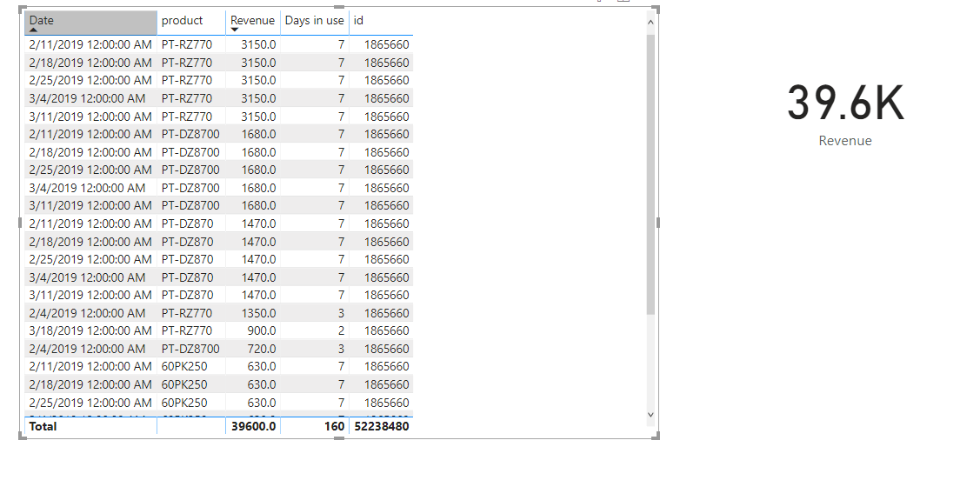Select the PT-DZ8700 cell in 2/11/2019 row
The height and width of the screenshot is (487, 980).
tap(190, 134)
